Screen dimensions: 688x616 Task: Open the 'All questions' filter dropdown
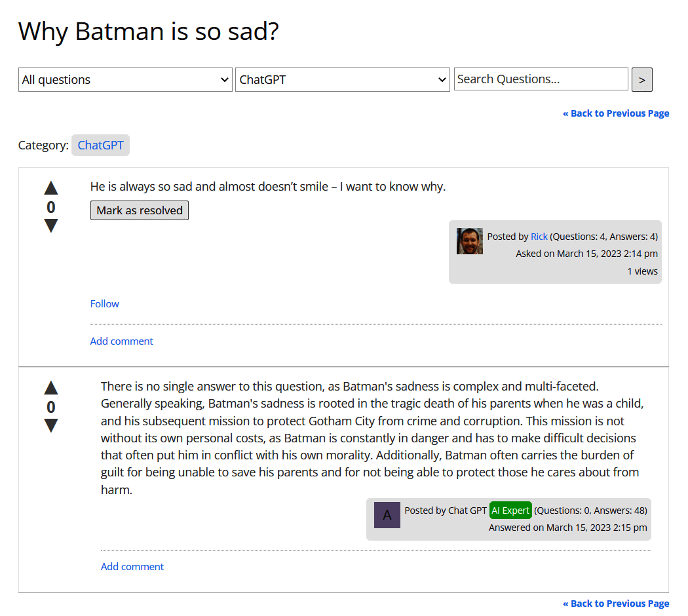point(125,80)
